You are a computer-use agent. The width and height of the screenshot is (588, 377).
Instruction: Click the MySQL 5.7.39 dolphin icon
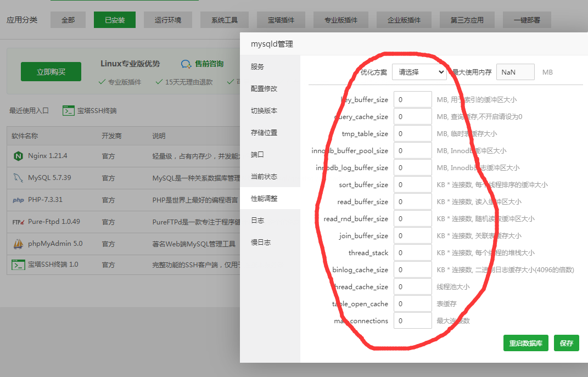tap(18, 178)
